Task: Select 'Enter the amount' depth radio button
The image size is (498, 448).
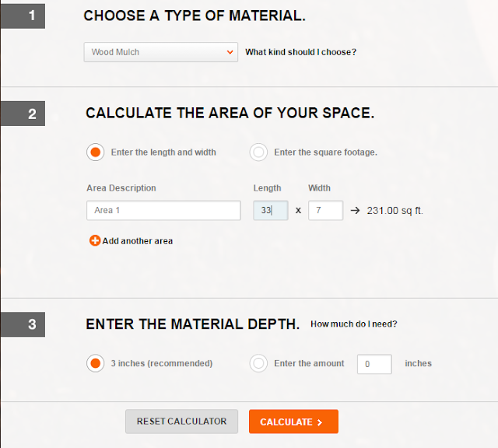Action: click(258, 363)
